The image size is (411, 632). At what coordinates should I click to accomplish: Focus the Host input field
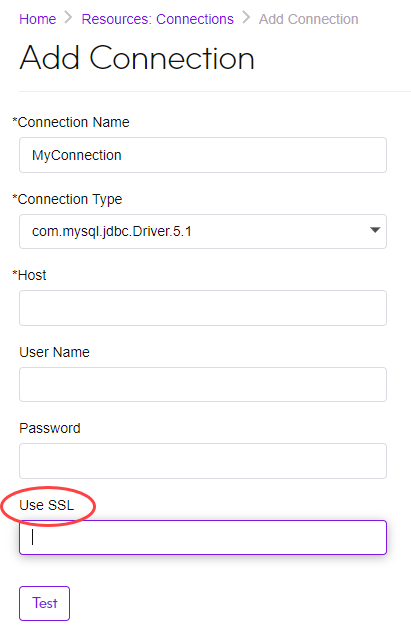pos(203,308)
